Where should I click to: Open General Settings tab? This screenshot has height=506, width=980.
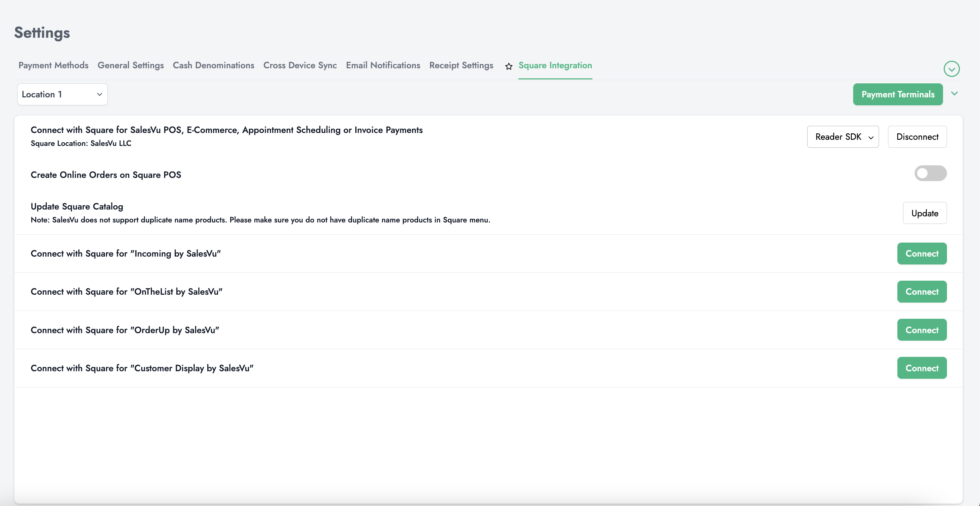point(130,65)
